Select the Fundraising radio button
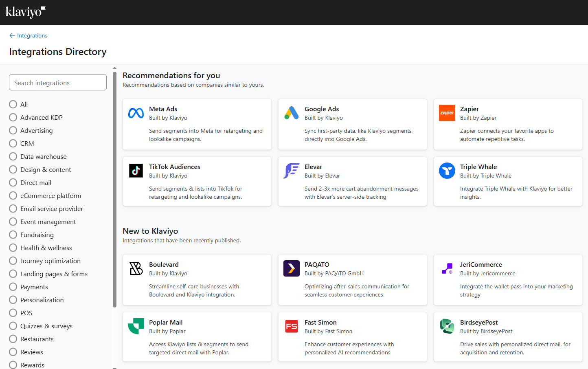The image size is (588, 369). (x=13, y=235)
